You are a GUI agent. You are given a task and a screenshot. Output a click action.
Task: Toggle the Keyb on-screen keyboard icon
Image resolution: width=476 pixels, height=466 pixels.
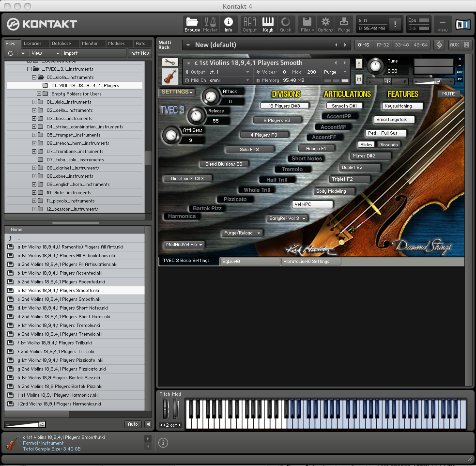point(268,24)
